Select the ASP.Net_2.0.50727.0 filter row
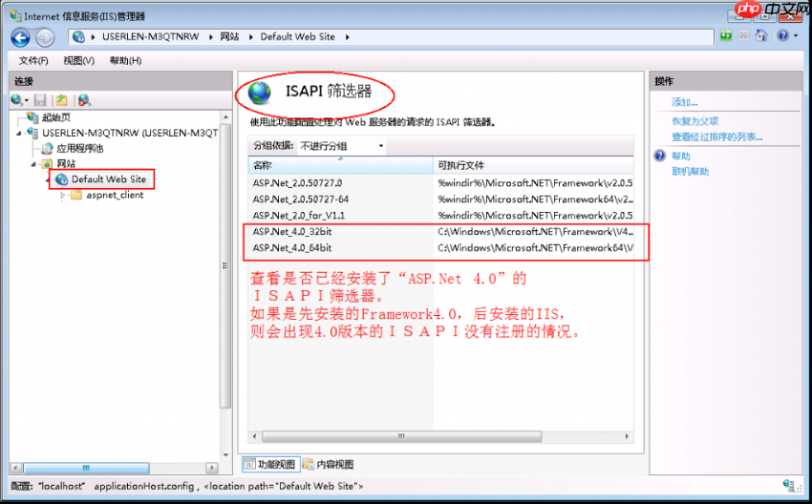Viewport: 812px width, 504px height. click(x=440, y=182)
